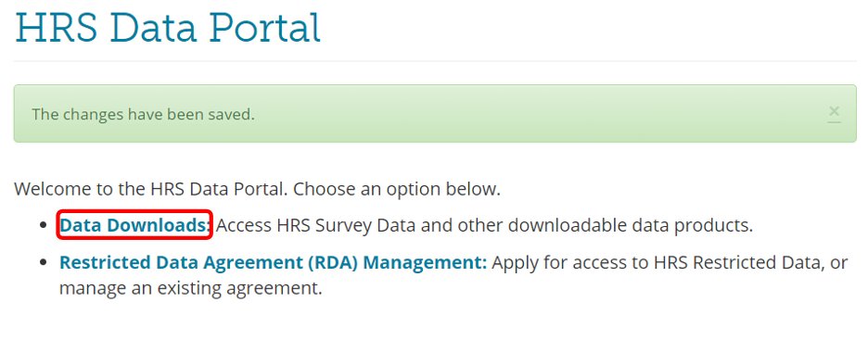Click the "Welcome to the HRS Data Portal" sentence
Image resolution: width=868 pixels, height=340 pixels.
pyautogui.click(x=151, y=189)
